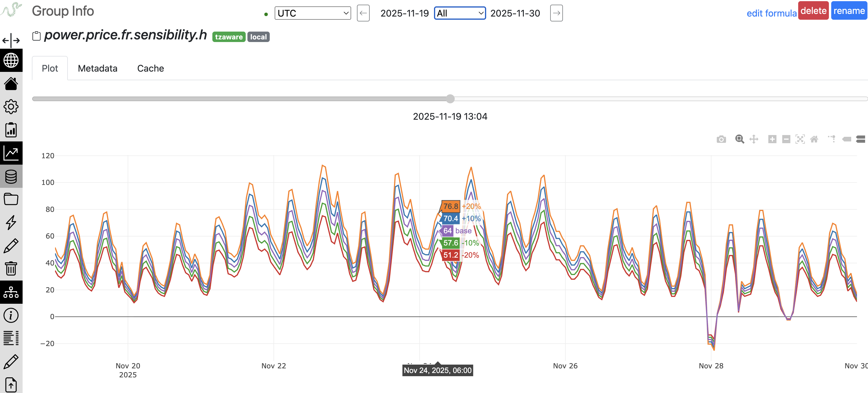
Task: Select the Pan tool in plot toolbar
Action: 754,139
